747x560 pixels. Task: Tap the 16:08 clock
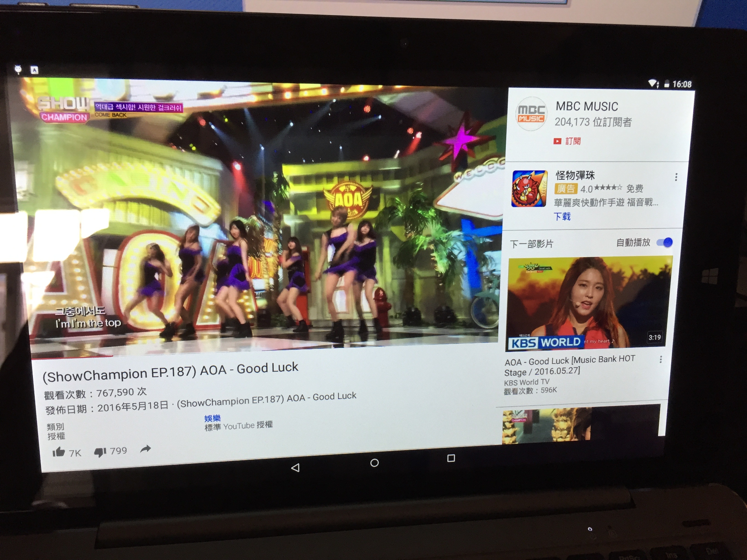click(x=682, y=84)
